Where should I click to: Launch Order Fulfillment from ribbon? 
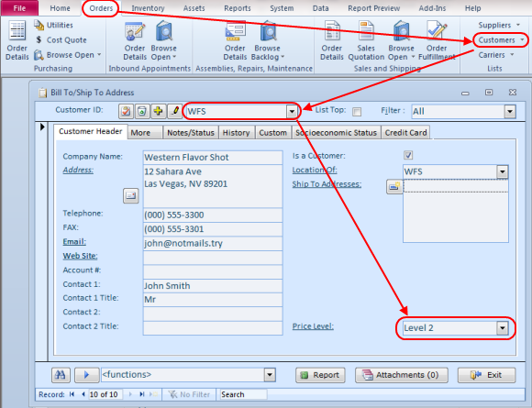(437, 40)
